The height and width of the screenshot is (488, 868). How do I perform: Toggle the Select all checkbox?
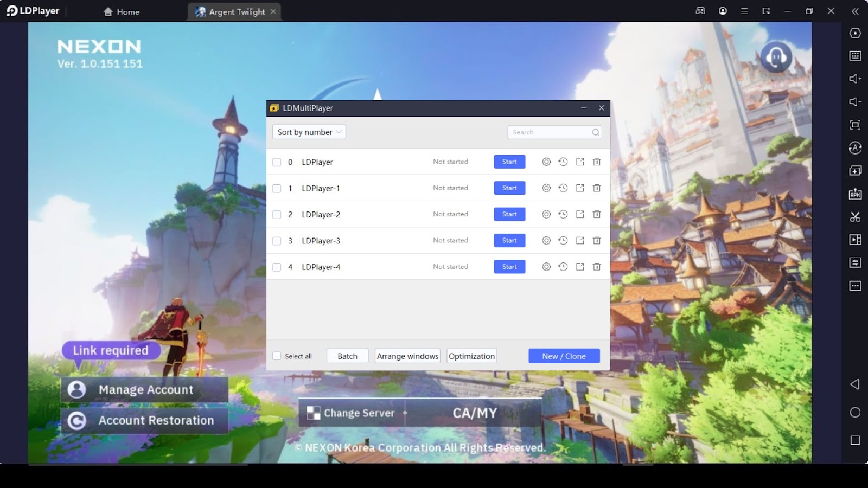point(277,356)
